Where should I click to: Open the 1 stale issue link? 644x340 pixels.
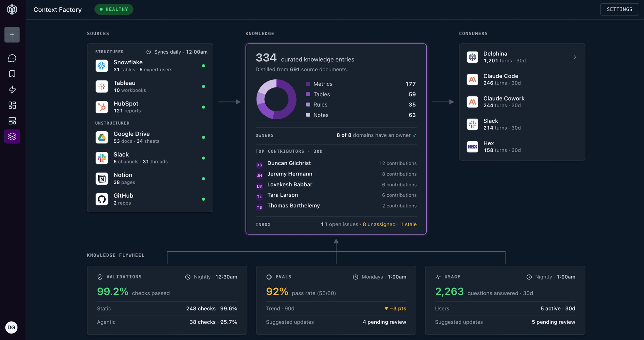pos(409,224)
